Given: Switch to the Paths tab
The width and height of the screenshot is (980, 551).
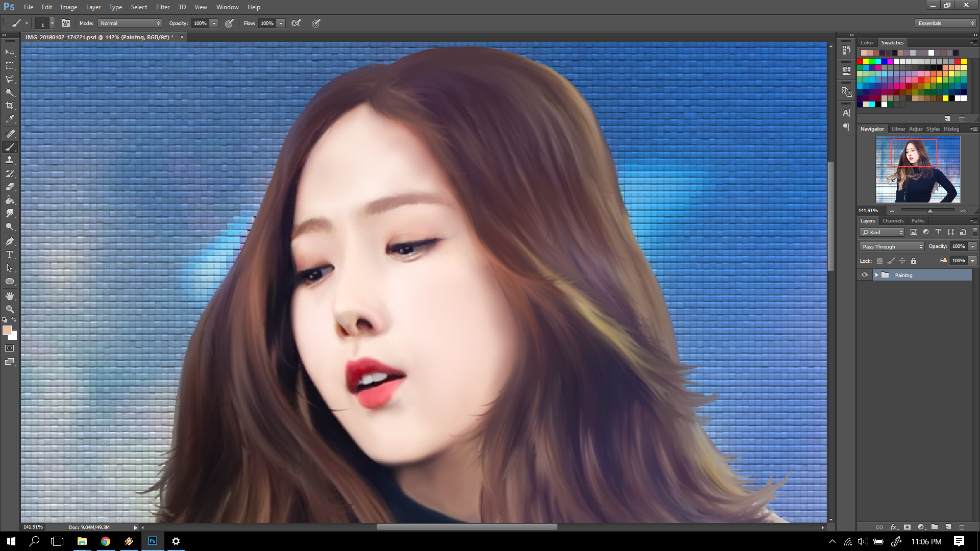Looking at the screenshot, I should click(x=918, y=221).
